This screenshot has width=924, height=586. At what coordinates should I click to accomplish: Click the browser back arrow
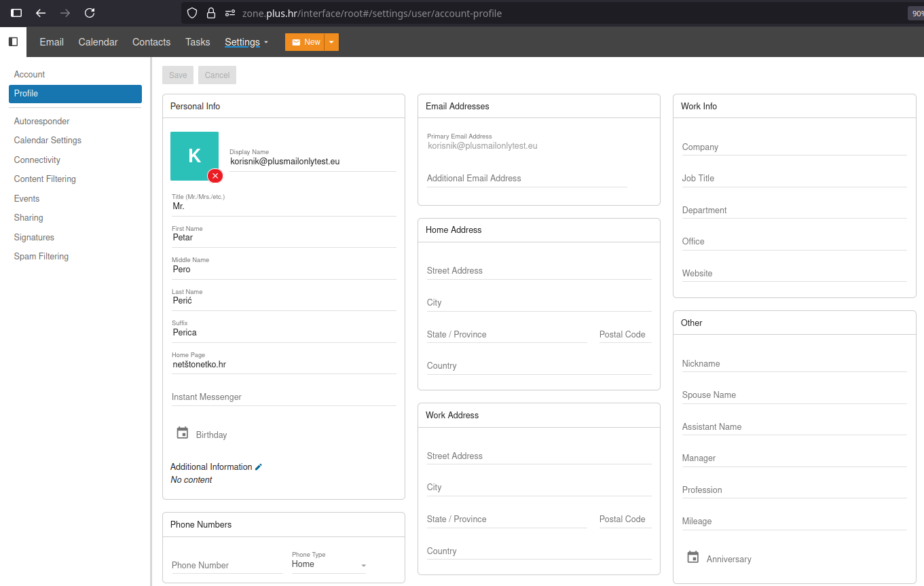[41, 13]
